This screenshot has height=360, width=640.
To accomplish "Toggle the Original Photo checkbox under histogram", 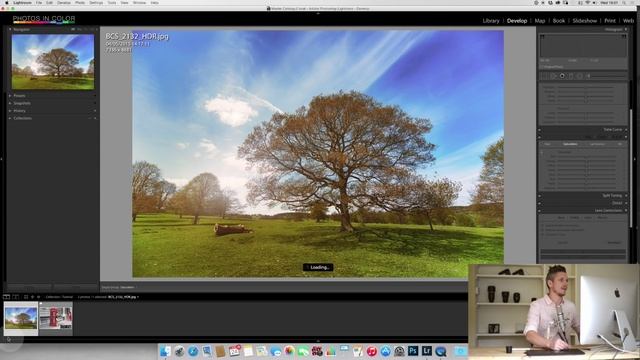I will pos(542,67).
